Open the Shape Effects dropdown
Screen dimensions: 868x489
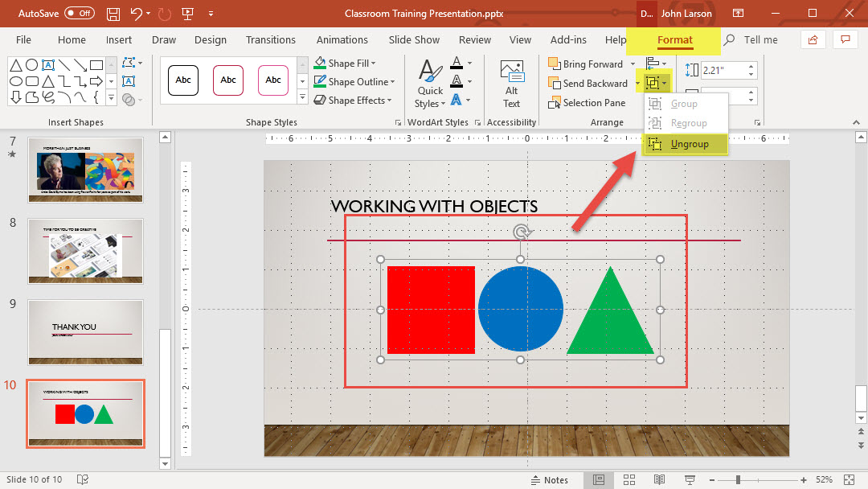390,101
